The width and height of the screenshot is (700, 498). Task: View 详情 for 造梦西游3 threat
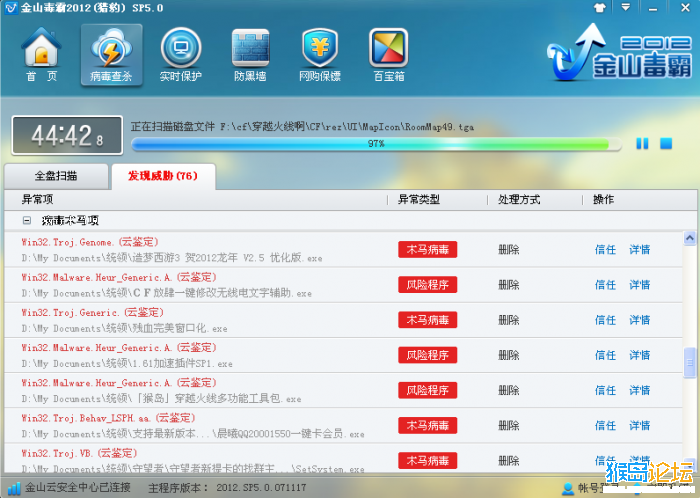click(x=640, y=249)
